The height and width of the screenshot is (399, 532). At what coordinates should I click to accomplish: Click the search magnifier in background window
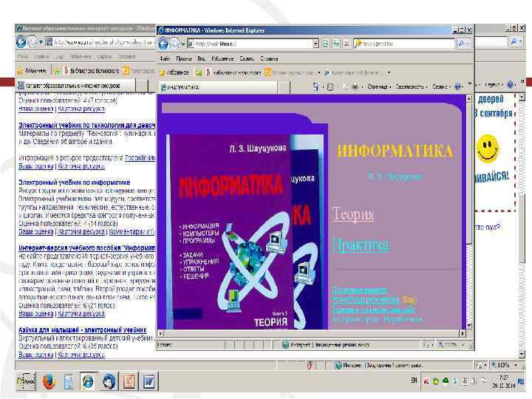[514, 41]
